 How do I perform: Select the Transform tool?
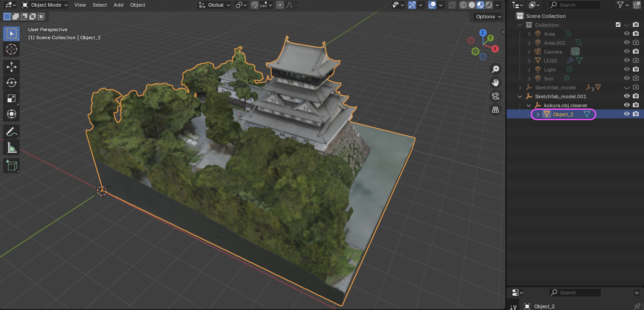tap(11, 114)
